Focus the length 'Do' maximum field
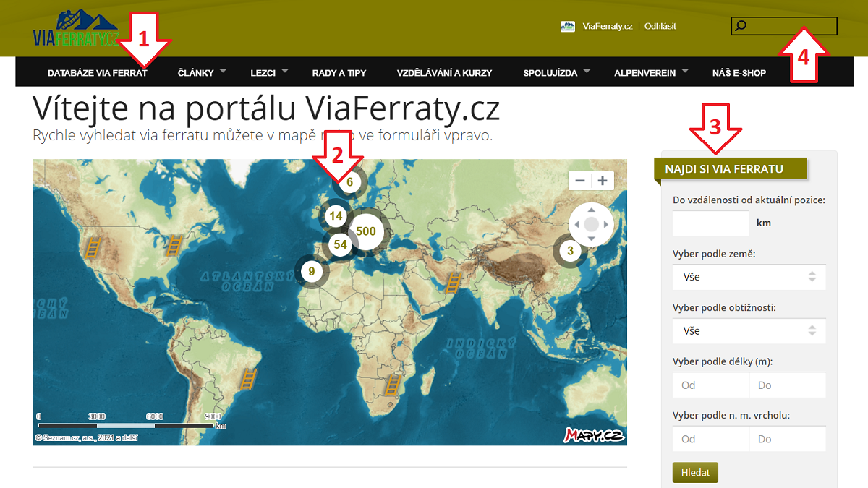This screenshot has width=868, height=488. pos(788,385)
